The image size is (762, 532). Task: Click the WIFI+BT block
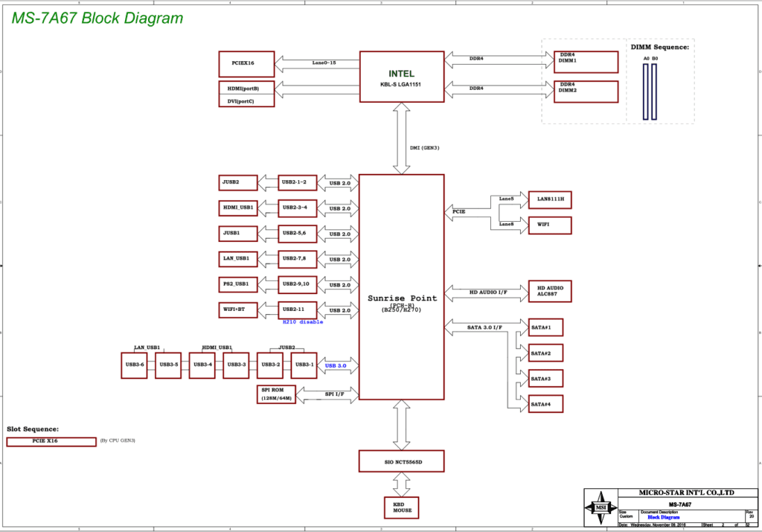point(238,310)
